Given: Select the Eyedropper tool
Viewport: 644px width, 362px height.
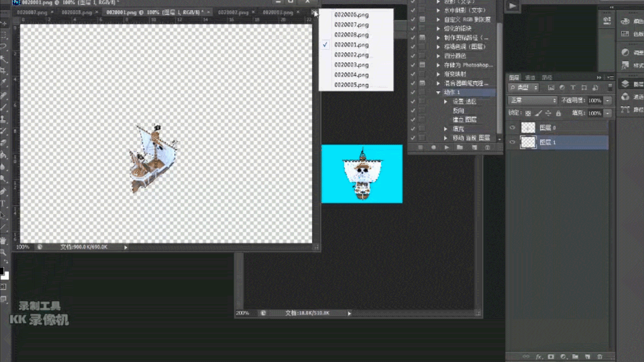Looking at the screenshot, I should click(3, 82).
